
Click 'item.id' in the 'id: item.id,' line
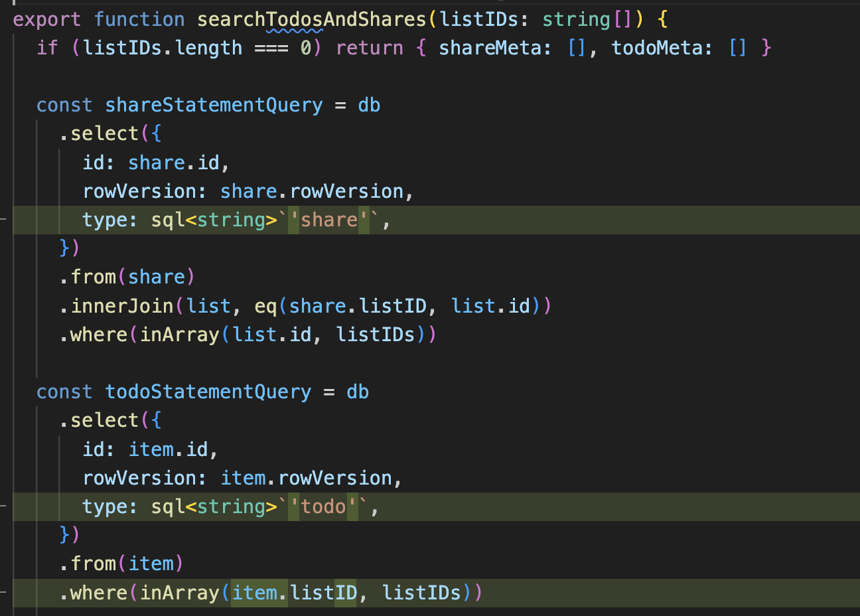coord(168,449)
